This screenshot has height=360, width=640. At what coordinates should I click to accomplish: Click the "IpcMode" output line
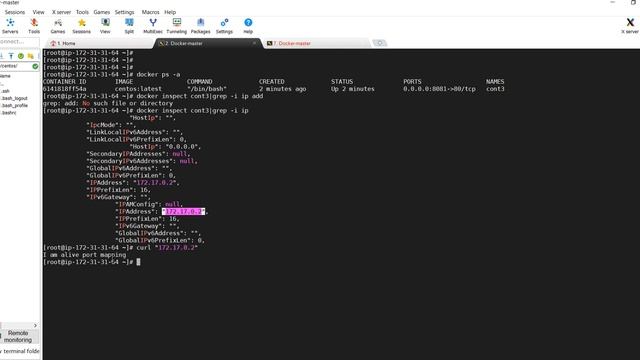click(x=111, y=125)
